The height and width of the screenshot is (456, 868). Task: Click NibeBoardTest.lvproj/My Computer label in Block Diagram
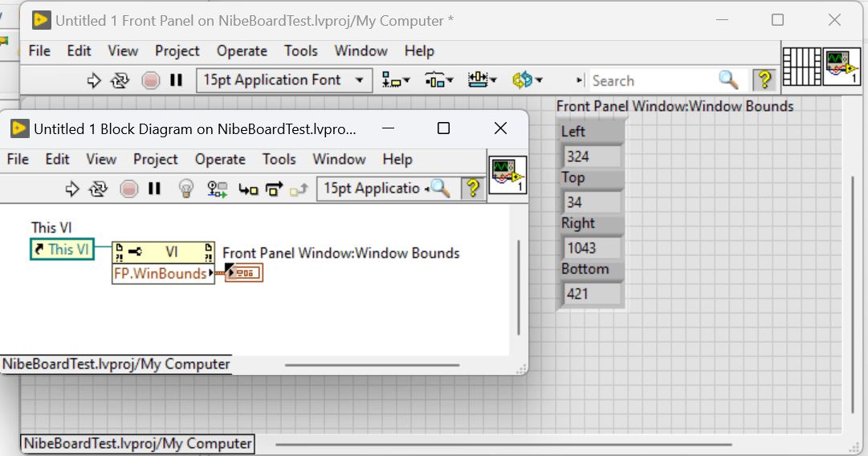click(116, 364)
